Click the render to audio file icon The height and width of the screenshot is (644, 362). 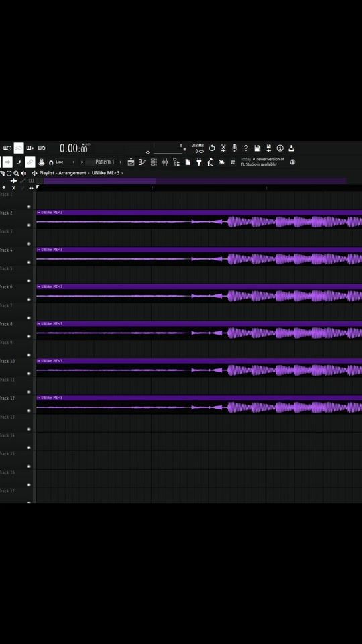pyautogui.click(x=268, y=148)
